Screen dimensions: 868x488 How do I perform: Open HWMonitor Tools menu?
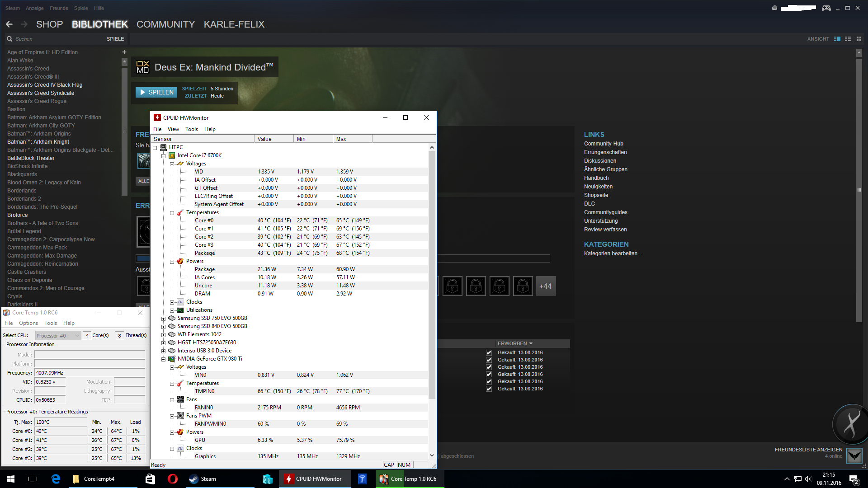[191, 129]
